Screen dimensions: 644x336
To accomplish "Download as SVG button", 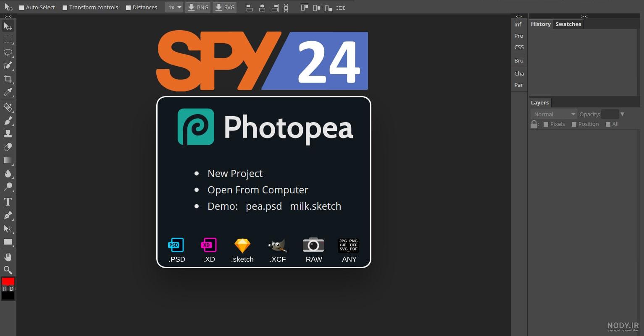I will point(225,8).
